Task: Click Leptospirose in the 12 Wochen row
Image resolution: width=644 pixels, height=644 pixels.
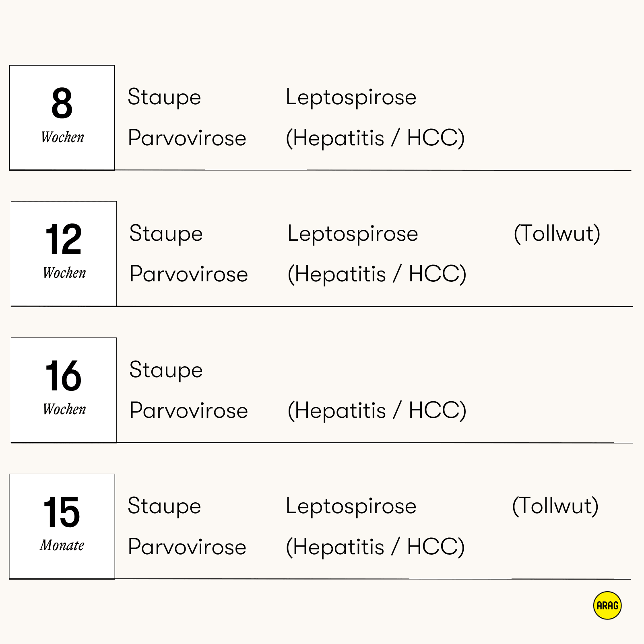Action: (x=353, y=234)
